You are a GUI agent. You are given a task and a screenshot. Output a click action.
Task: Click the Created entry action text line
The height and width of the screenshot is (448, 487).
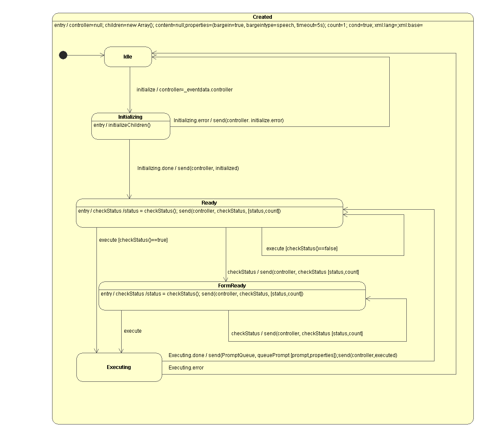coord(238,25)
